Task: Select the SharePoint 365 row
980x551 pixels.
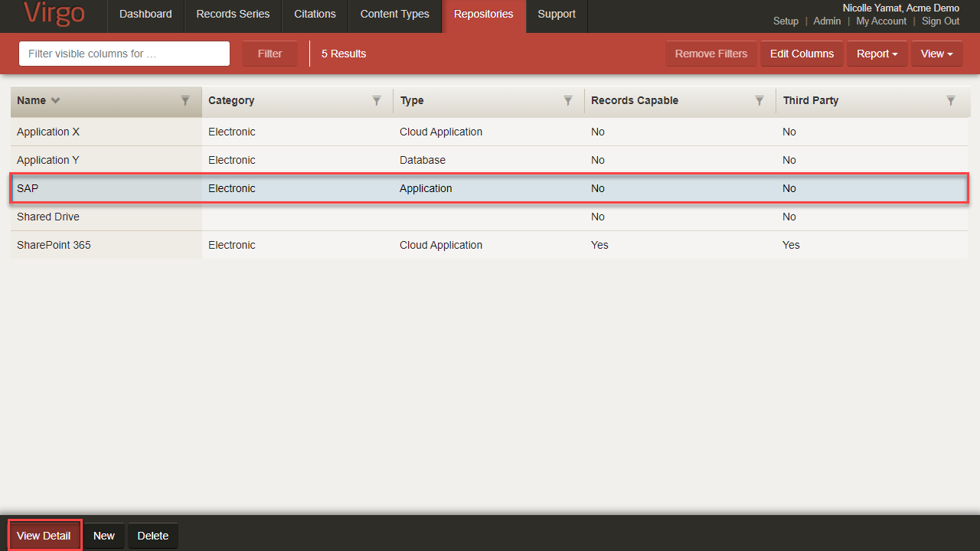Action: (54, 245)
